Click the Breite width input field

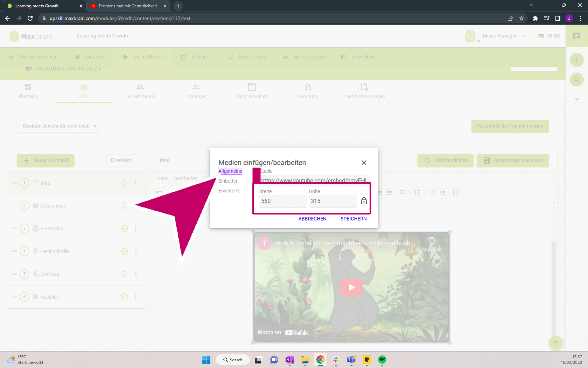click(x=283, y=201)
